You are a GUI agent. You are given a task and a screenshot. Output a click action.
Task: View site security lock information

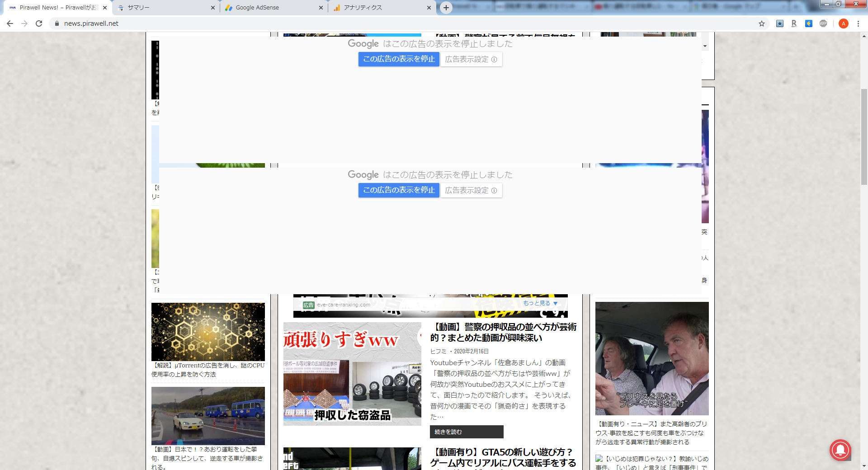[x=57, y=23]
